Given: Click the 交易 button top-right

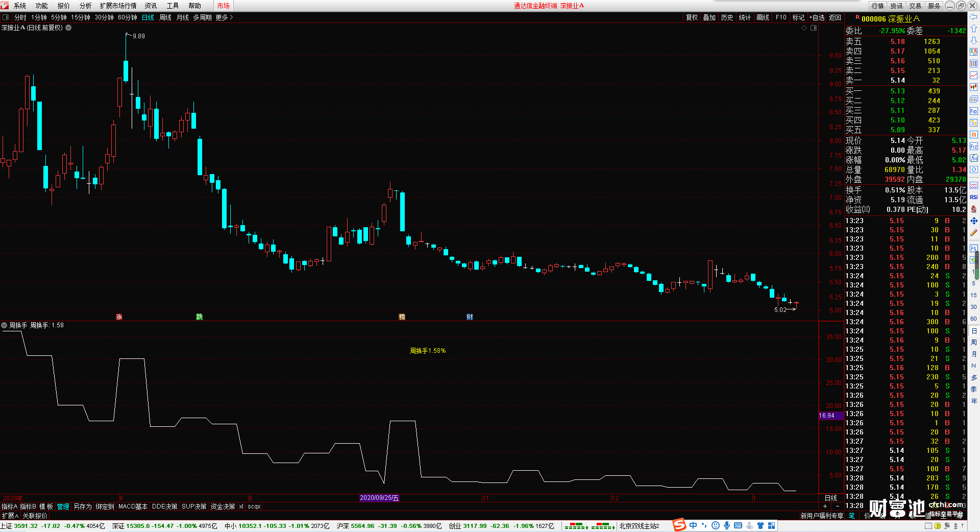Looking at the screenshot, I should (916, 6).
